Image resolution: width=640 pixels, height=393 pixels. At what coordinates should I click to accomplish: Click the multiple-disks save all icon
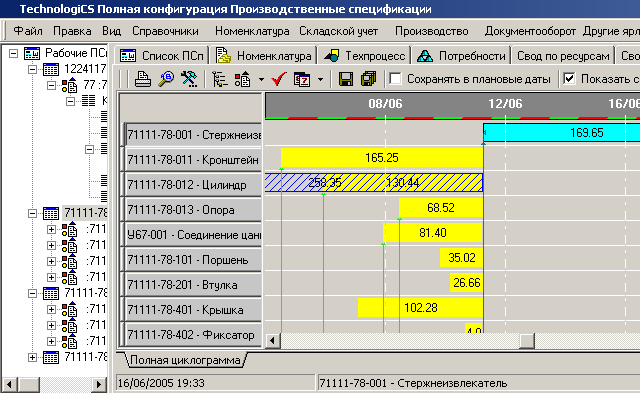(369, 79)
